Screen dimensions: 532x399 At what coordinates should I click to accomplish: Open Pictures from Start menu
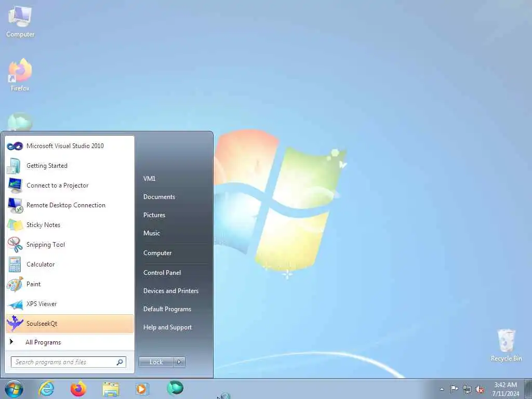(x=154, y=215)
